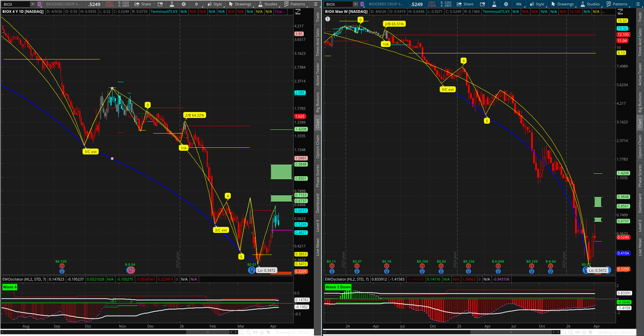
Task: Click the TerminusXTLV3 study label on the daily chart
Action: point(164,12)
